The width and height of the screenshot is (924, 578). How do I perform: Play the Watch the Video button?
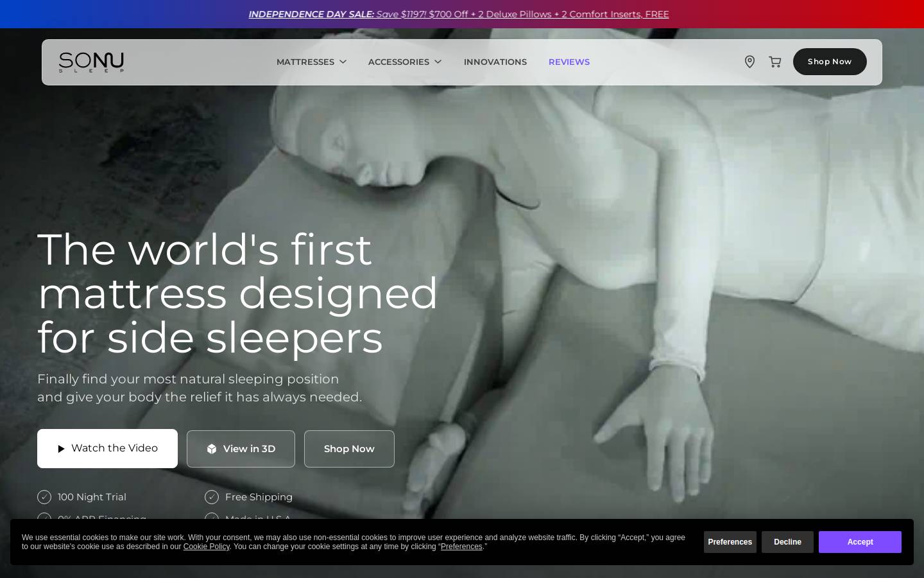pyautogui.click(x=107, y=448)
